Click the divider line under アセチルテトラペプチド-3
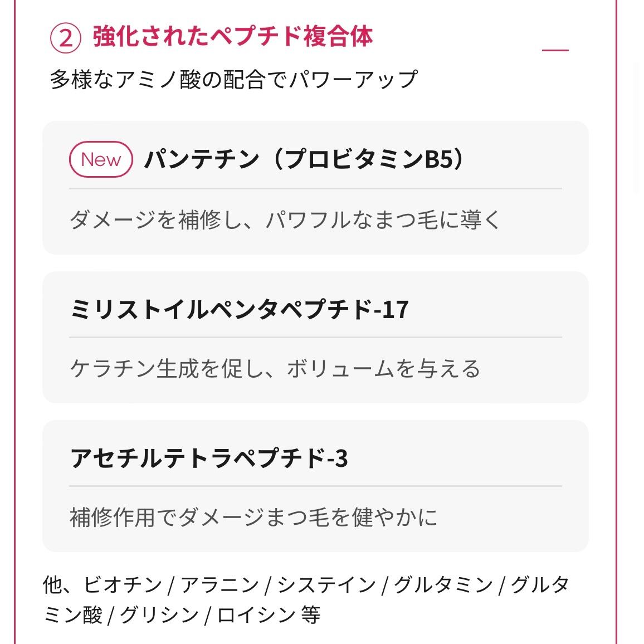 pos(315,486)
